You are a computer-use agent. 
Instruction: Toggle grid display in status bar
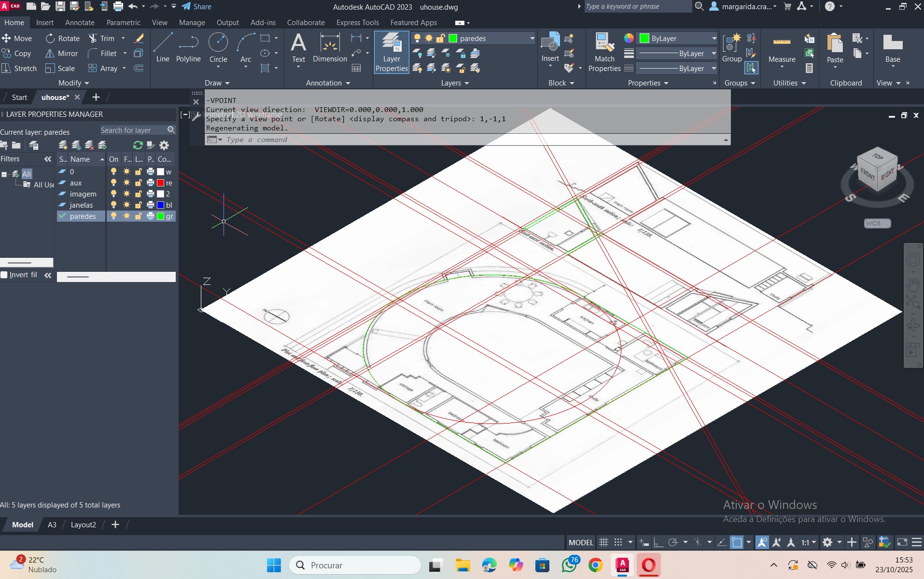[603, 542]
